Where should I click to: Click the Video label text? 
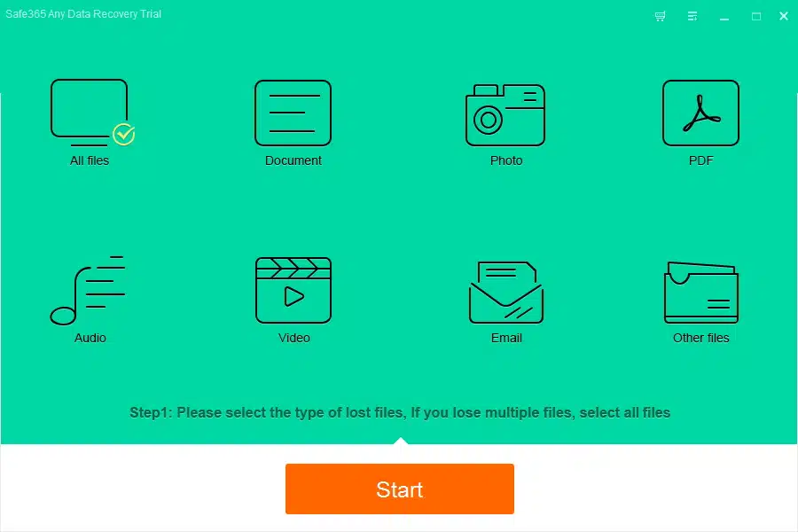point(294,338)
